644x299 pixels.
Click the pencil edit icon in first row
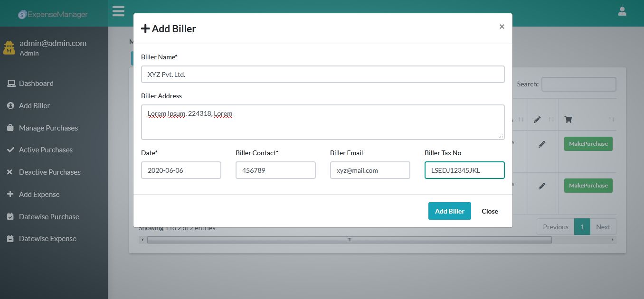(542, 144)
